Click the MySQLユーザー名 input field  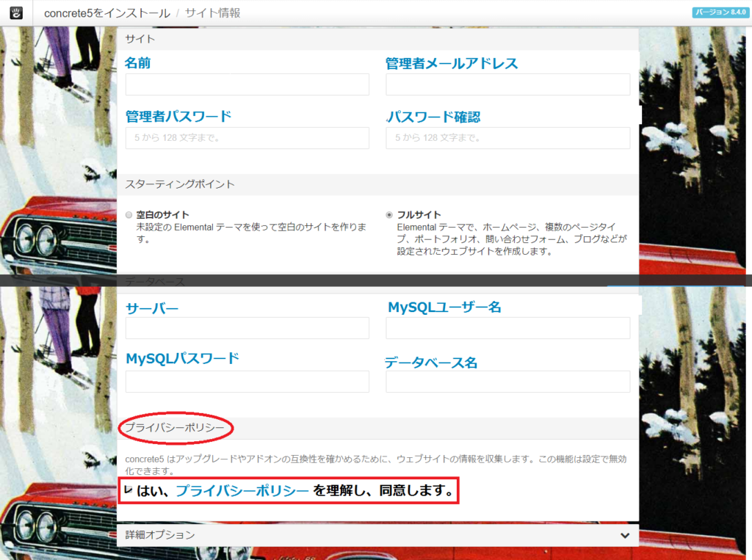[x=507, y=328]
